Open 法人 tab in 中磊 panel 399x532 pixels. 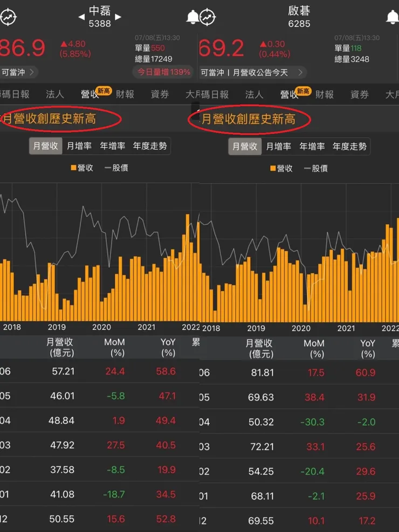(x=55, y=94)
